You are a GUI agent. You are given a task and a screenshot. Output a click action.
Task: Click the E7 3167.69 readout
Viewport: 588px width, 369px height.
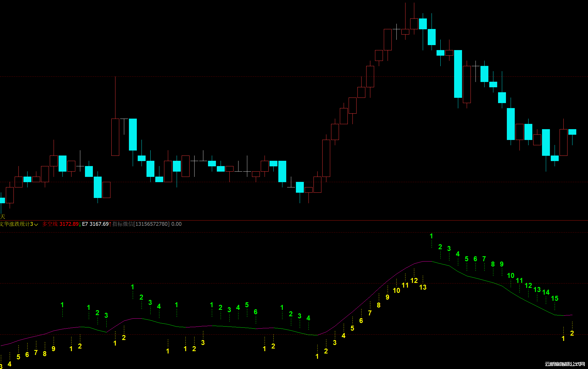(95, 224)
